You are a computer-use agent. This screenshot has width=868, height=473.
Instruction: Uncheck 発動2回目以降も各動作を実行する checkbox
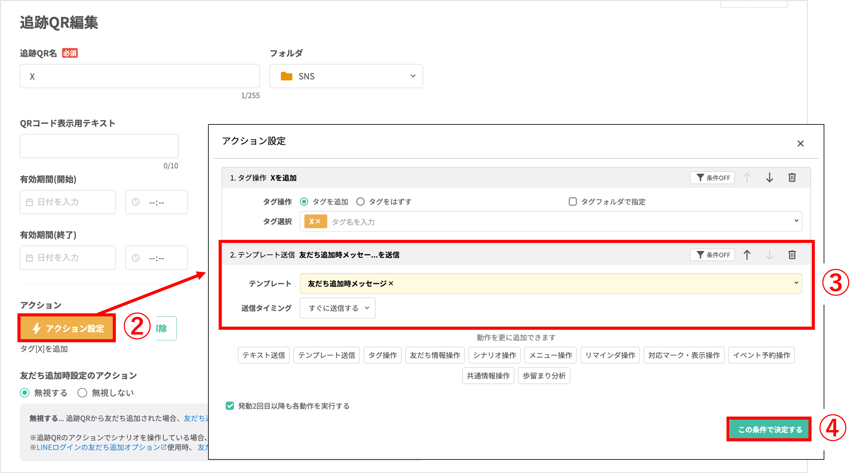(230, 406)
